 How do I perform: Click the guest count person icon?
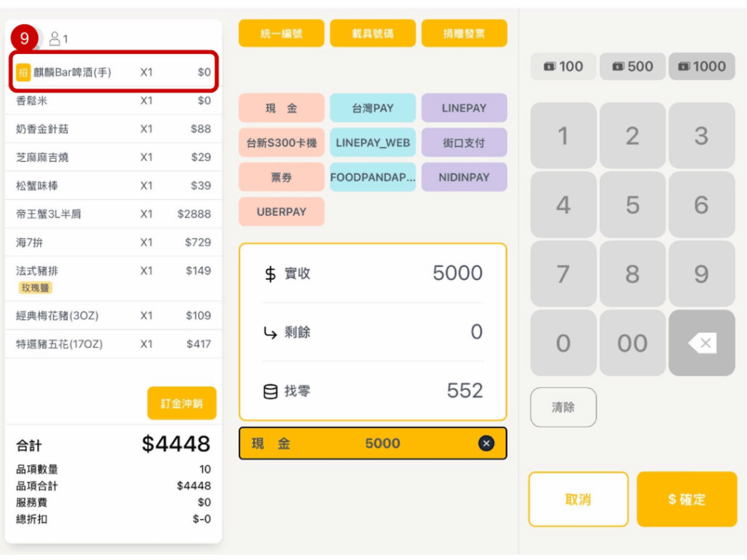[55, 38]
